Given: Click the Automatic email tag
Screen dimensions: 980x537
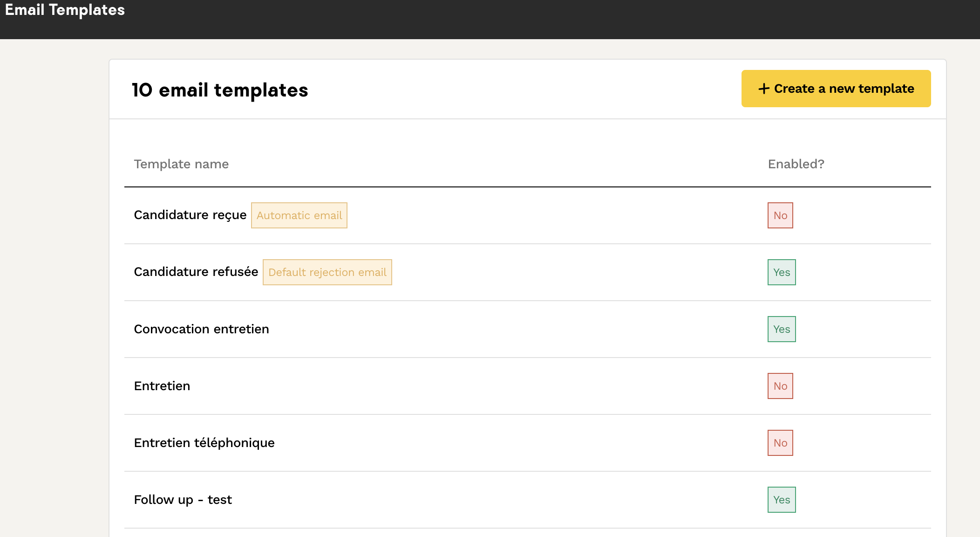Looking at the screenshot, I should (299, 215).
